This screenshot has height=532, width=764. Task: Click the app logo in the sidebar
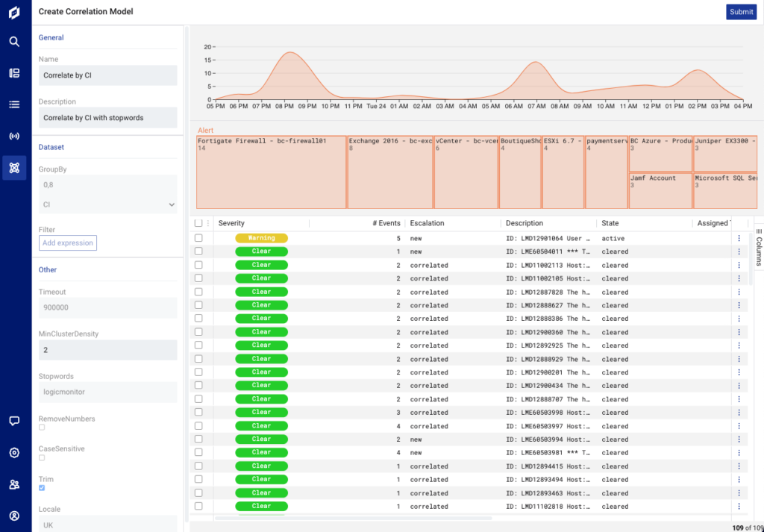point(14,13)
